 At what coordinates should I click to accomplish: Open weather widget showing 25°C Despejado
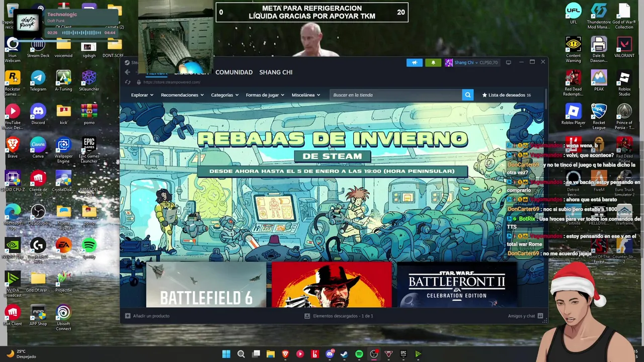21,354
